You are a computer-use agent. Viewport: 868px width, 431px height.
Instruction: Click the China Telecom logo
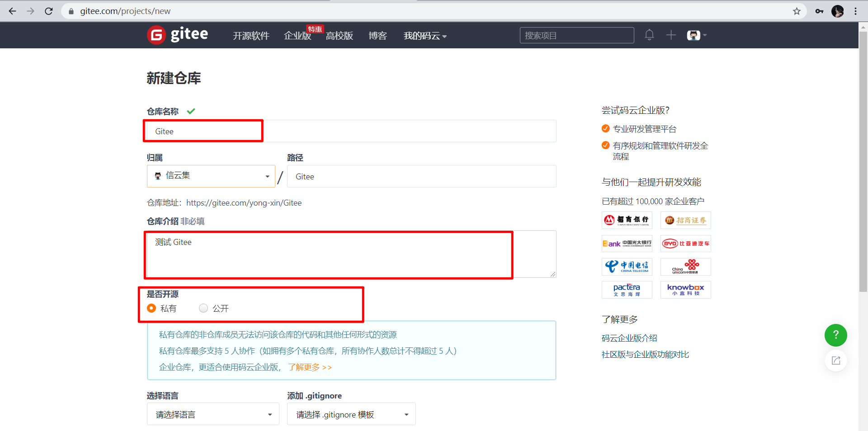pyautogui.click(x=627, y=267)
